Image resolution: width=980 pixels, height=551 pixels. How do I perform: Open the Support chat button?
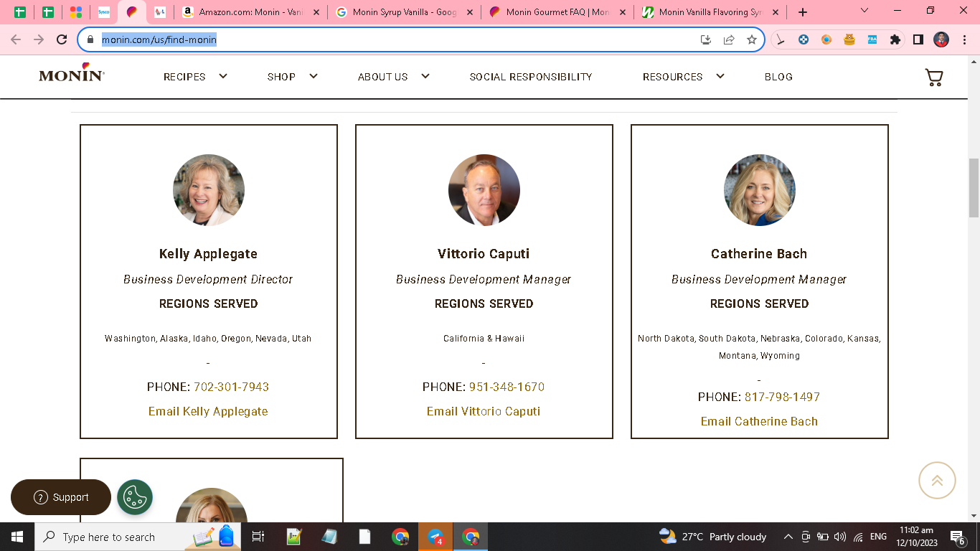[61, 497]
